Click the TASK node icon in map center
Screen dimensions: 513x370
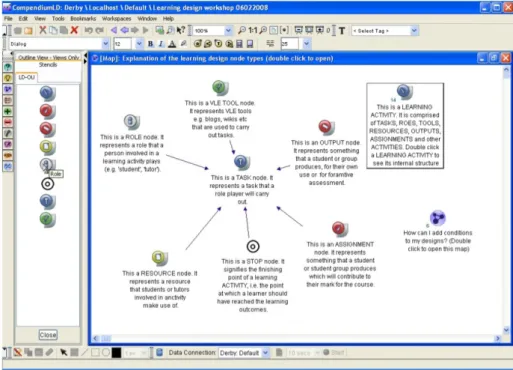[x=242, y=162]
